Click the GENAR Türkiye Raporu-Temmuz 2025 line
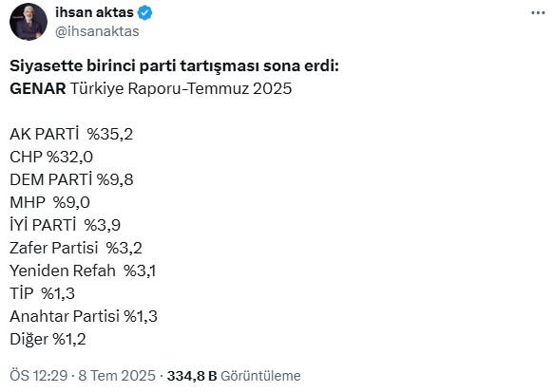Image resolution: width=554 pixels, height=392 pixels. click(x=151, y=88)
